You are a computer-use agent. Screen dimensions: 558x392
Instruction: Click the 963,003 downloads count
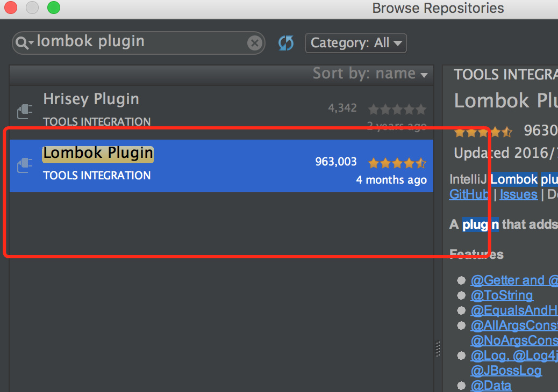point(335,162)
